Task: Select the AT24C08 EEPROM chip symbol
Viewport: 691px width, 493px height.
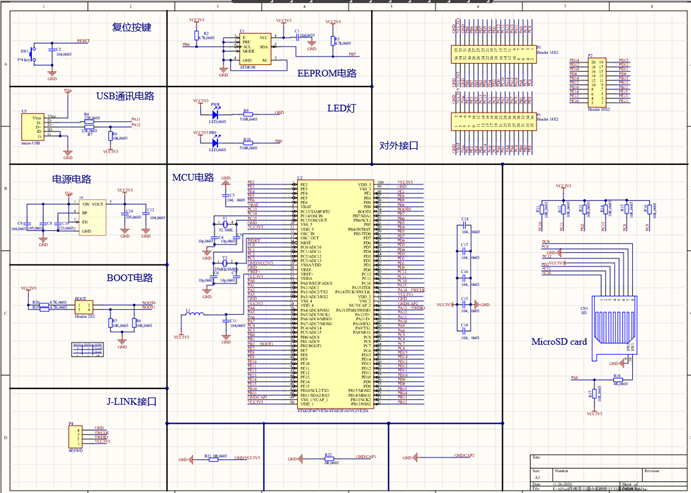Action: coord(254,47)
